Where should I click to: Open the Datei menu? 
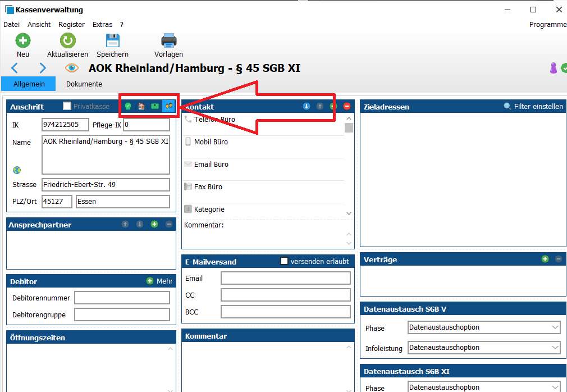[11, 25]
